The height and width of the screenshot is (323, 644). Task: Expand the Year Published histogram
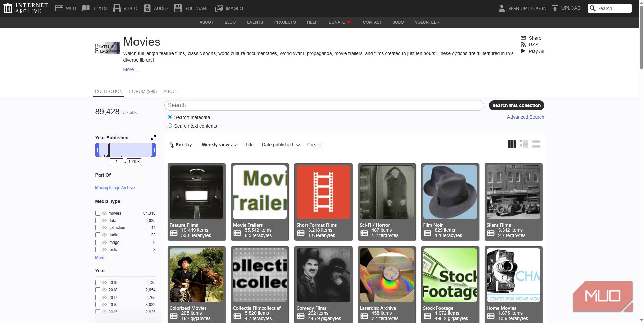click(x=153, y=137)
